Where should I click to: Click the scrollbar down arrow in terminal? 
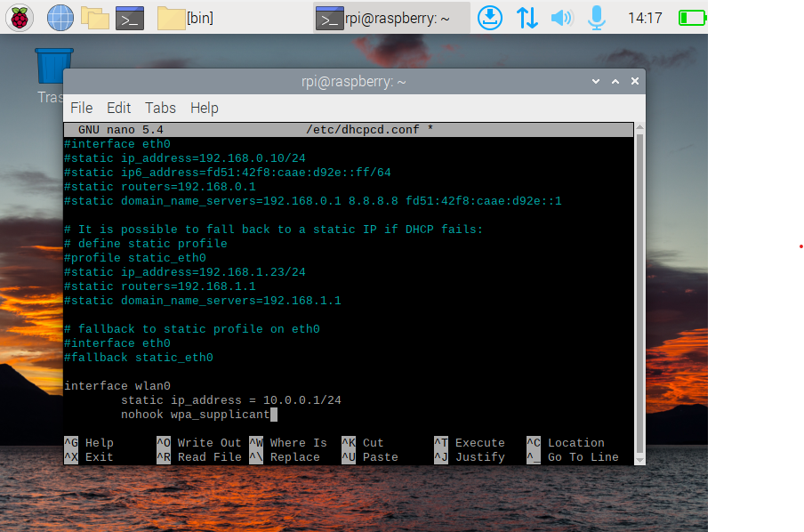639,460
